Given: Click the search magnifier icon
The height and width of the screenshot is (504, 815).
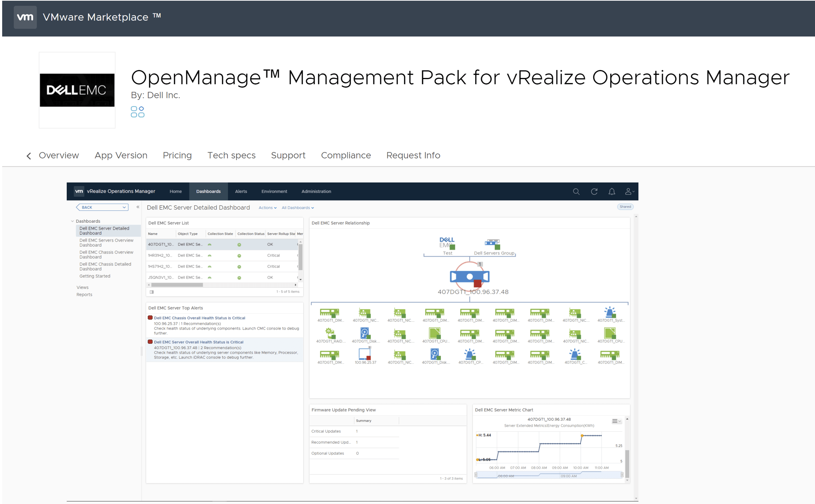Looking at the screenshot, I should [576, 192].
